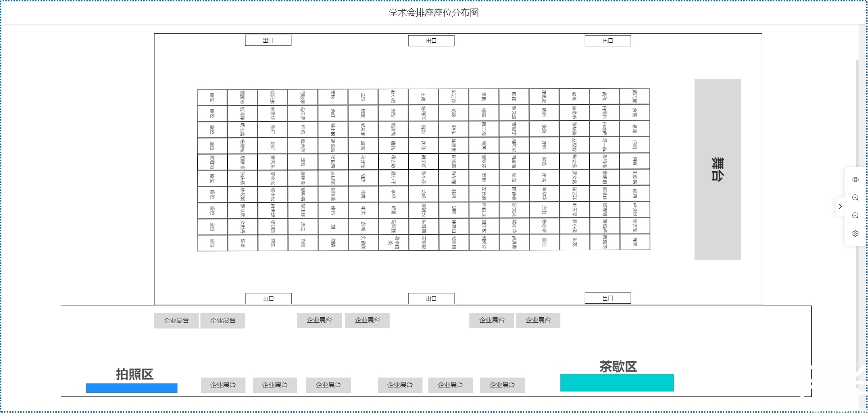Select seat 向雨

pyautogui.click(x=635, y=145)
